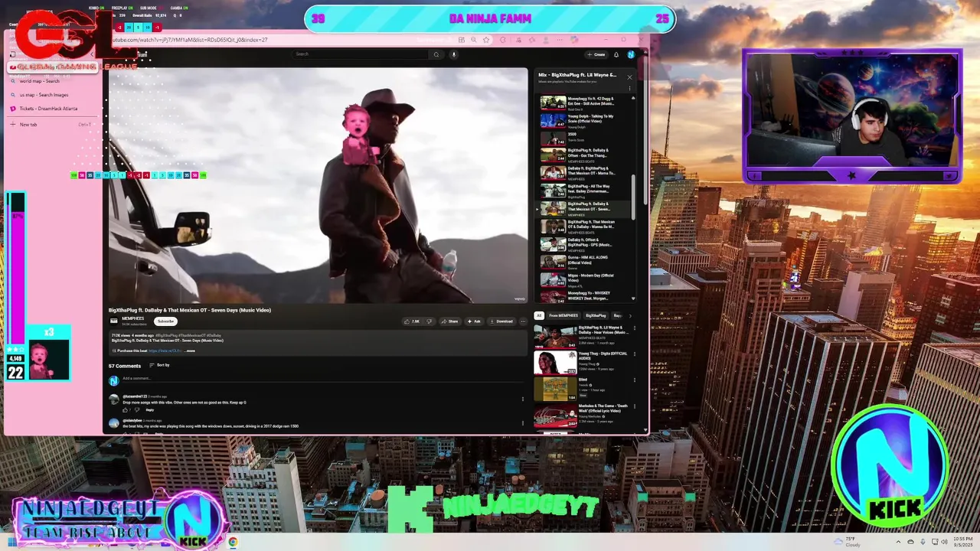Click the YouTube search magnifier icon

(436, 54)
